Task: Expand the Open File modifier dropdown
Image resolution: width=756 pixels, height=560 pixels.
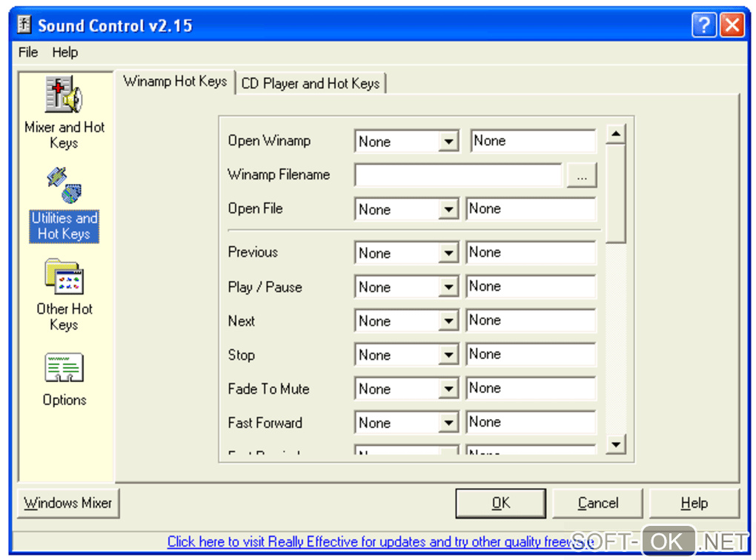Action: tap(448, 209)
